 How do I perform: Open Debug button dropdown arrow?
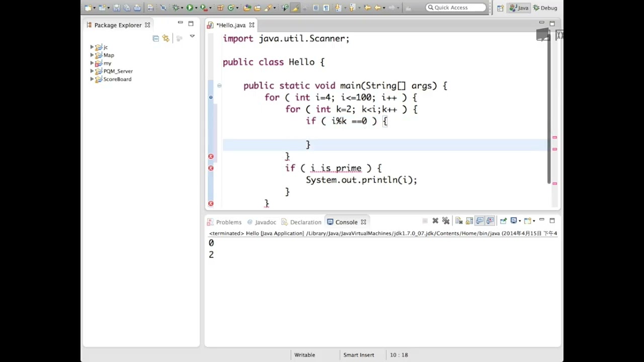[182, 8]
